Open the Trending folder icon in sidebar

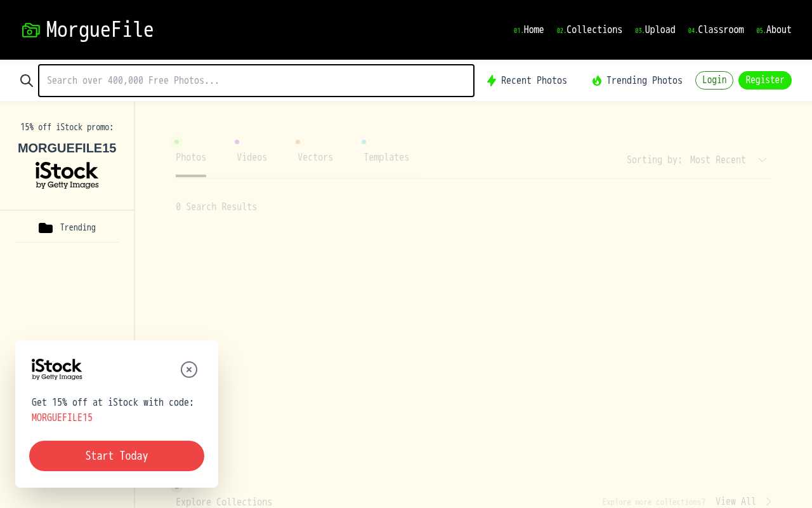[46, 227]
